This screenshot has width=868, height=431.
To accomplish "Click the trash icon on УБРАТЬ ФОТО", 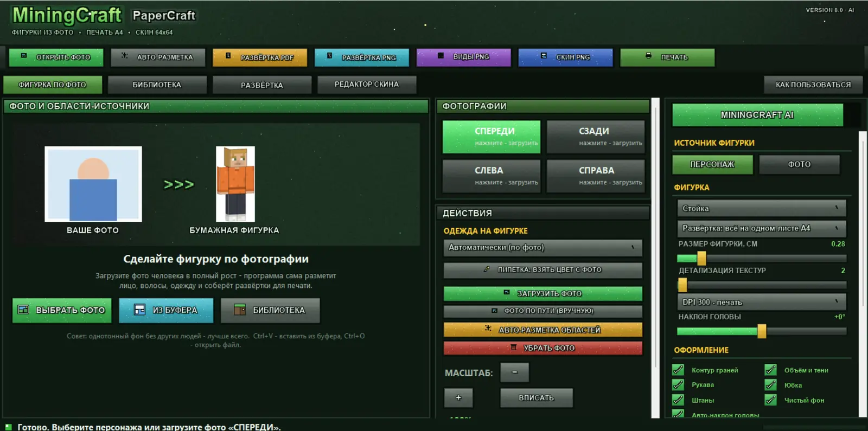I will (x=513, y=348).
